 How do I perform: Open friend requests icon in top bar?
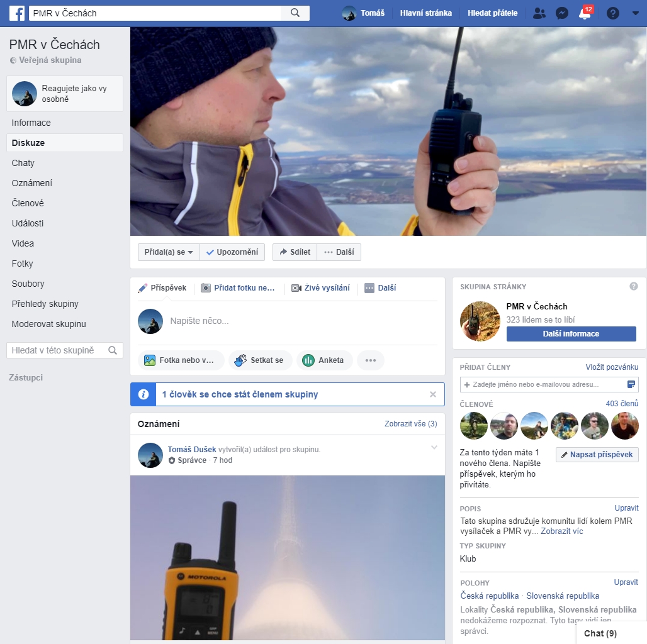point(539,13)
